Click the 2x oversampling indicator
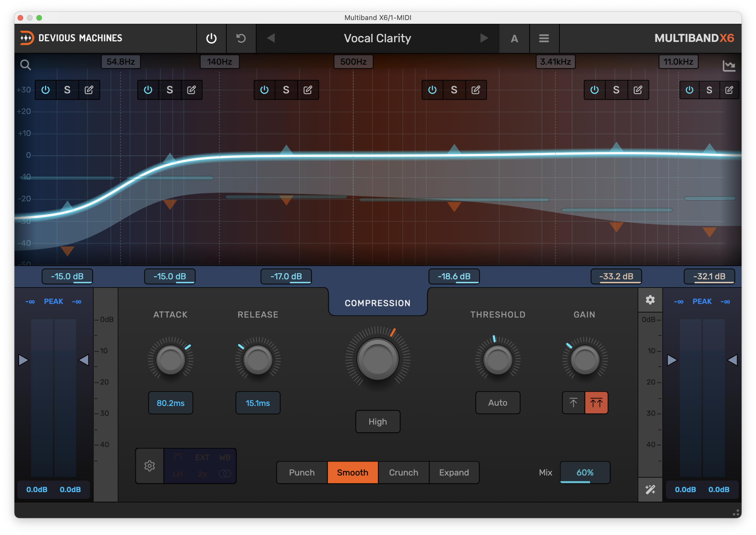Viewport: 756px width, 535px height. click(x=202, y=474)
